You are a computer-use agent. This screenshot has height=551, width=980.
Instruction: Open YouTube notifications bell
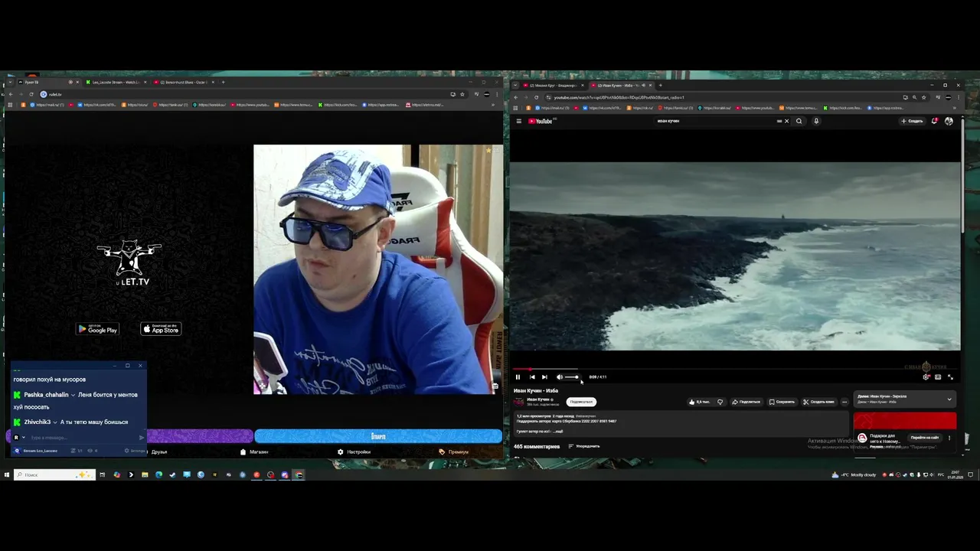[934, 121]
